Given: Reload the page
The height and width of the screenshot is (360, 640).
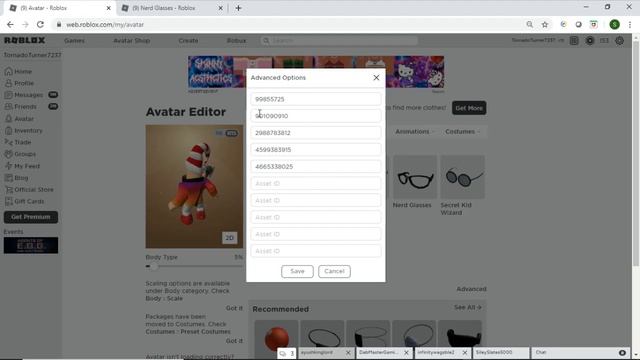Looking at the screenshot, I should [x=40, y=24].
